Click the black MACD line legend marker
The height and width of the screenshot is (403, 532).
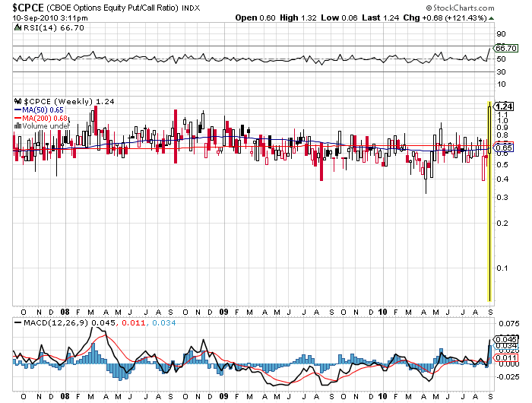(17, 322)
